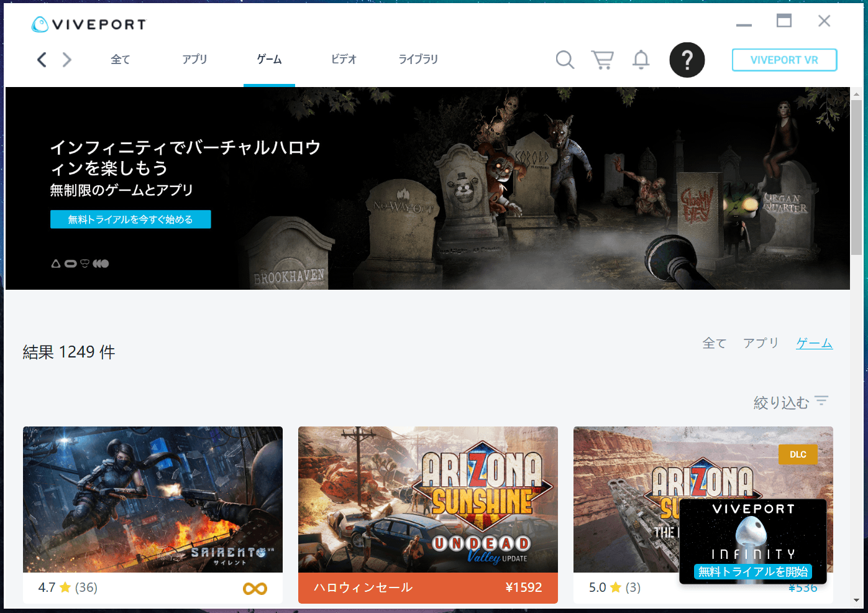Minimize the VIVEPORT window
The image size is (868, 613).
click(744, 25)
